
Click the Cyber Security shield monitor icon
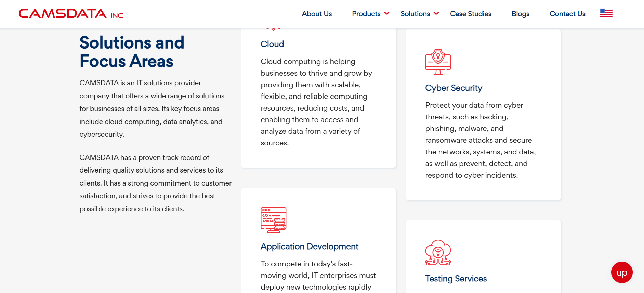[x=438, y=62]
